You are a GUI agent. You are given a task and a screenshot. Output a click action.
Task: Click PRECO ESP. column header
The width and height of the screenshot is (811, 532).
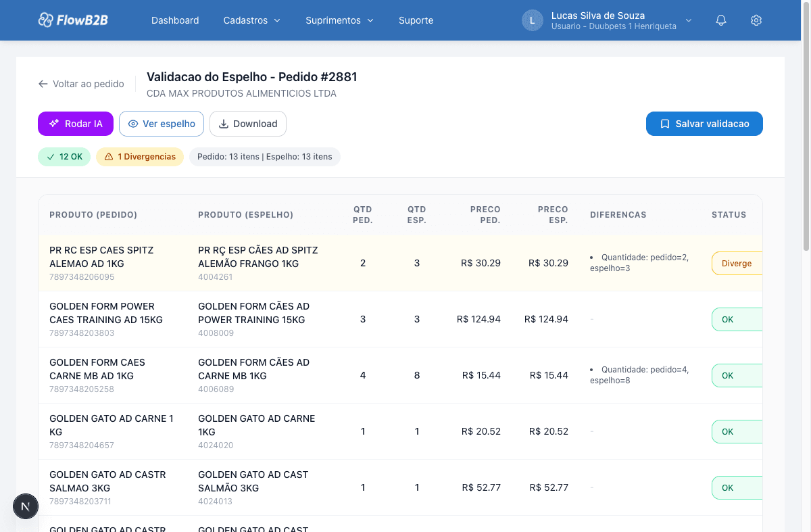pos(553,215)
